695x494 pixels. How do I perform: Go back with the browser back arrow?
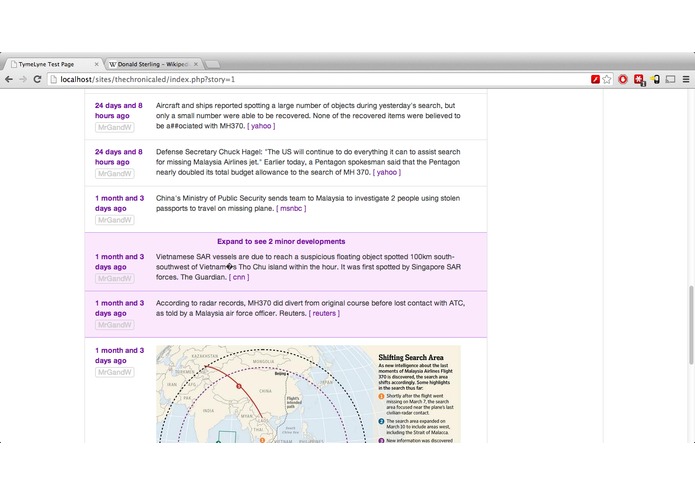(x=9, y=79)
